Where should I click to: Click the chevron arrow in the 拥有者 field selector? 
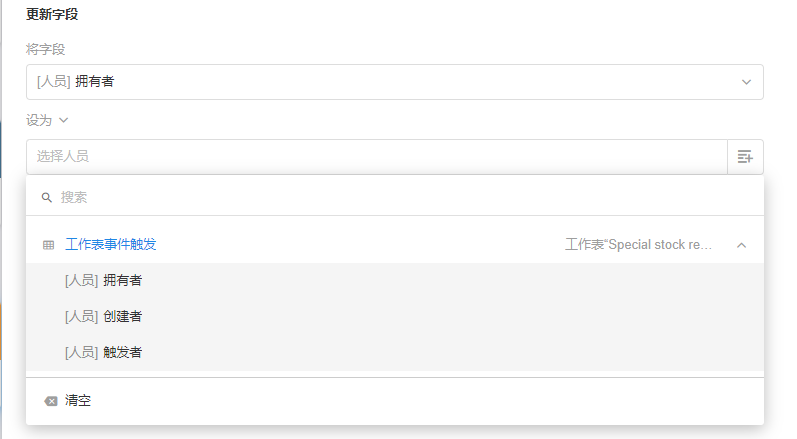tap(746, 82)
